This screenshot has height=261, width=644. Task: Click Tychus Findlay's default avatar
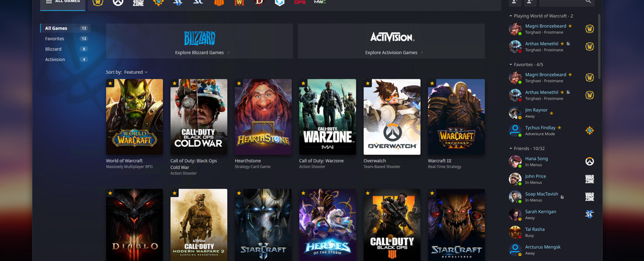[x=515, y=130]
